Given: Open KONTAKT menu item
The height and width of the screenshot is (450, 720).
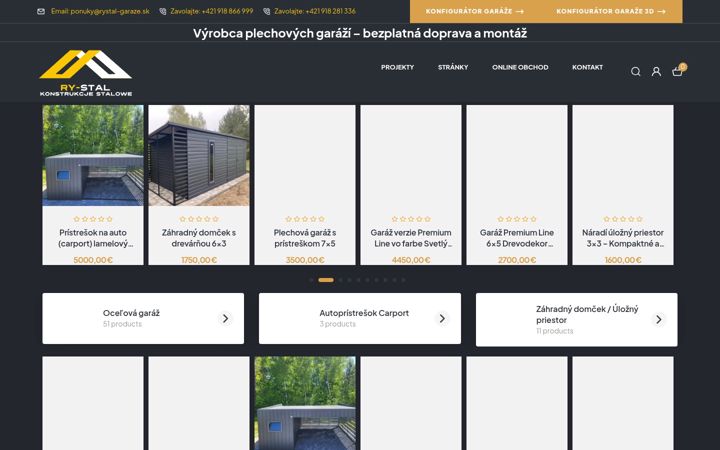Looking at the screenshot, I should click(x=587, y=67).
